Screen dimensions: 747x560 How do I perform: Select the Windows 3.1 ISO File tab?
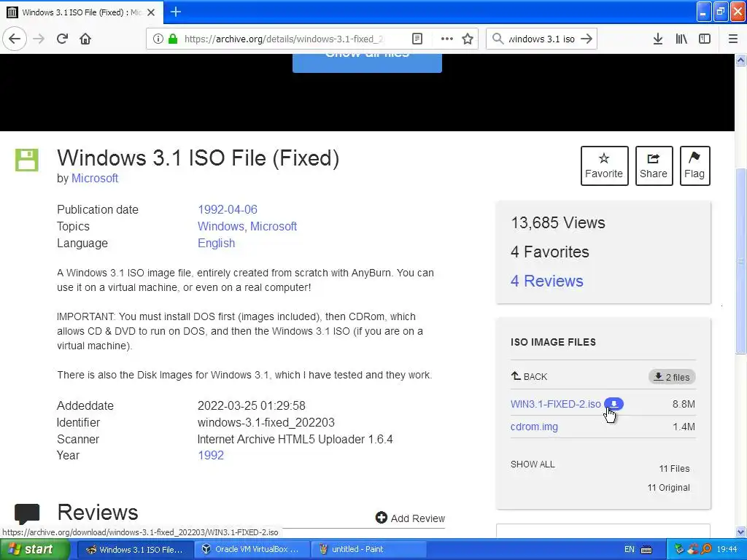(82, 12)
